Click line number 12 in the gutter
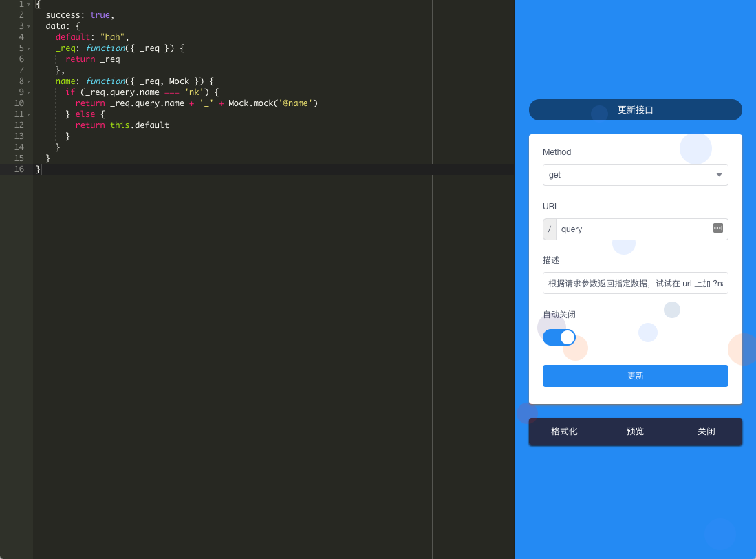 coord(19,125)
